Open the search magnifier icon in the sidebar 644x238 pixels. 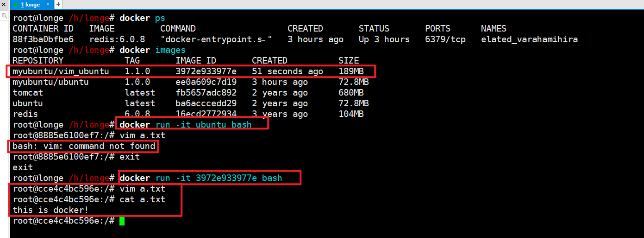pyautogui.click(x=4, y=16)
